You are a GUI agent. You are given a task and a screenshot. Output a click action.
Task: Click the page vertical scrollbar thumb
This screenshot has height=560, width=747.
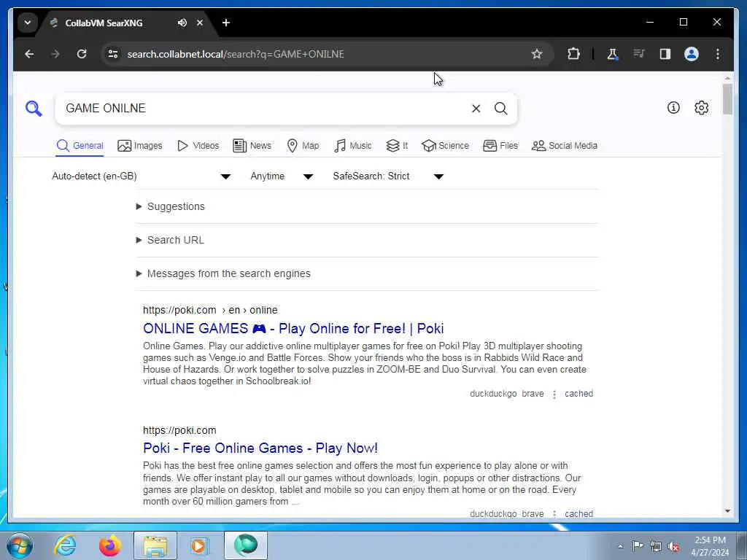[727, 99]
